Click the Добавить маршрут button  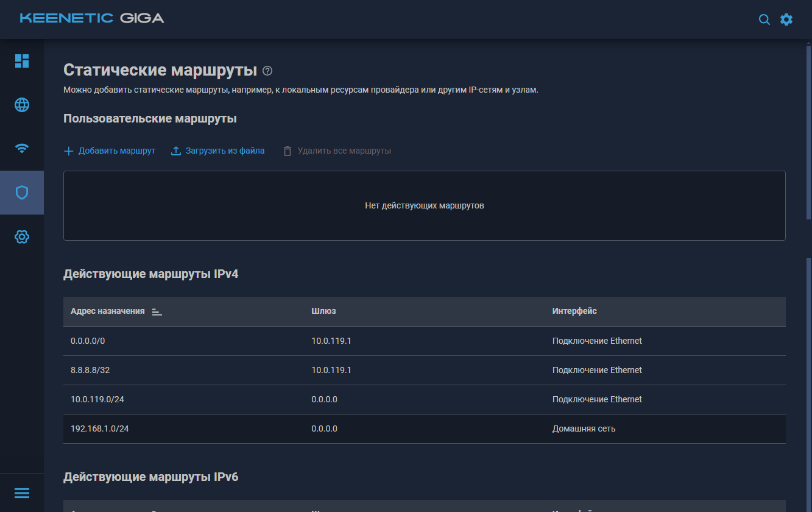pos(110,151)
